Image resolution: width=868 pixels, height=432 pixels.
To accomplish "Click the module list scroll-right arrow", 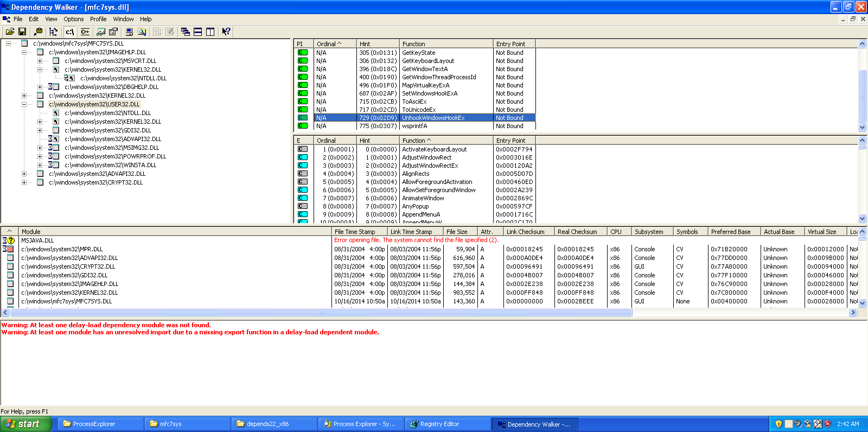I will pos(853,313).
